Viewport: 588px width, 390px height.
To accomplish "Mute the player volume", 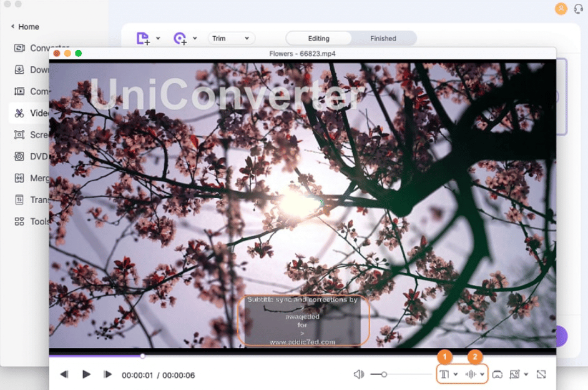I will tap(359, 374).
